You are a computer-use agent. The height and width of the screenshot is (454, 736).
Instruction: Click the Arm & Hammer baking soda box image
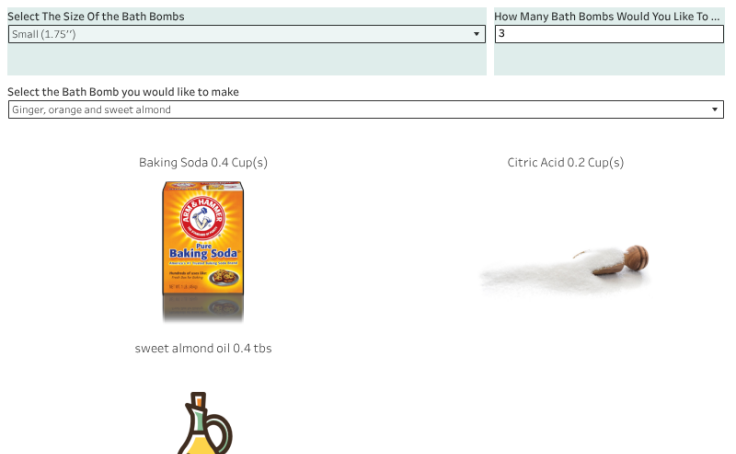[203, 252]
